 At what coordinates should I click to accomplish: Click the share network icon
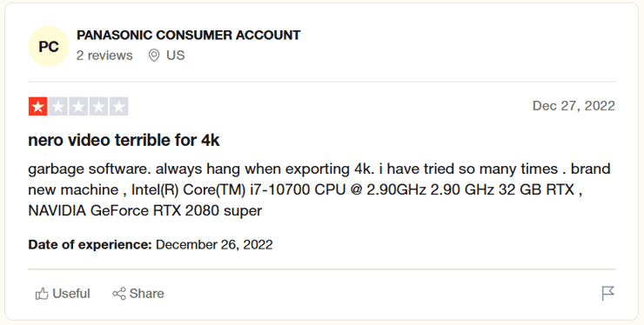pos(119,294)
